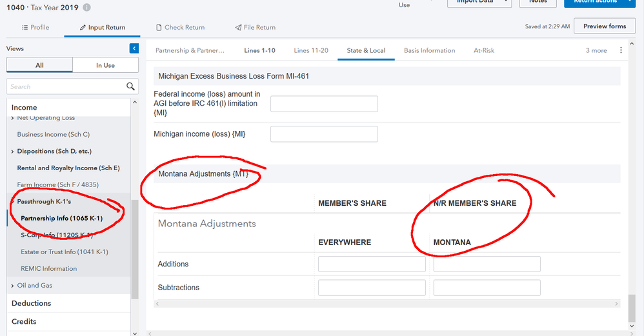Image resolution: width=644 pixels, height=336 pixels.
Task: Open the Basis Information tab
Action: tap(429, 50)
